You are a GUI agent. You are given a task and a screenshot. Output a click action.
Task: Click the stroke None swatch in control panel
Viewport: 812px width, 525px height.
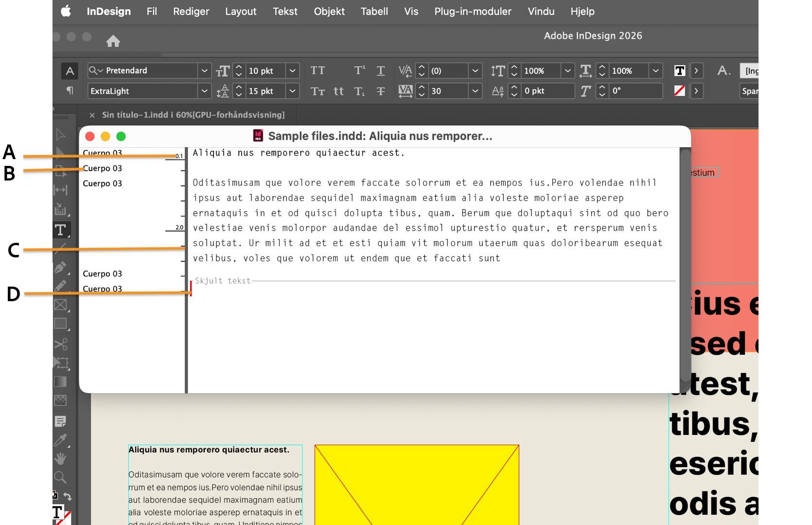[x=680, y=91]
